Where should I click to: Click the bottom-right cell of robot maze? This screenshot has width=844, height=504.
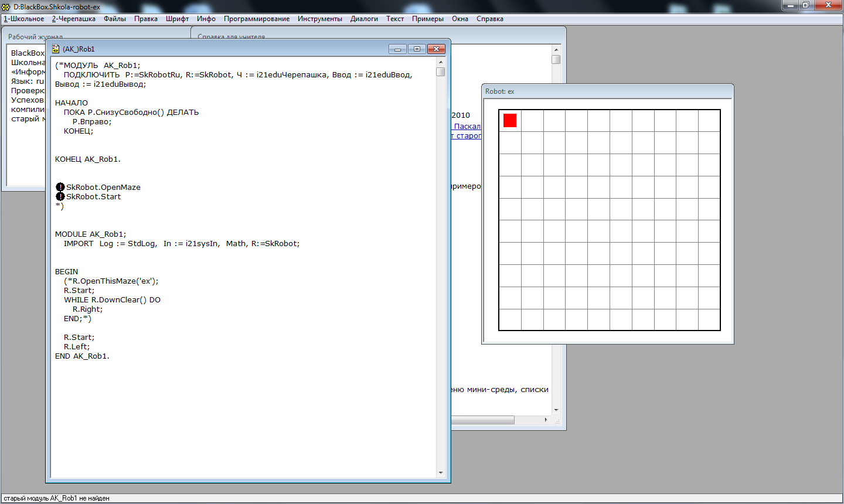[x=709, y=320]
